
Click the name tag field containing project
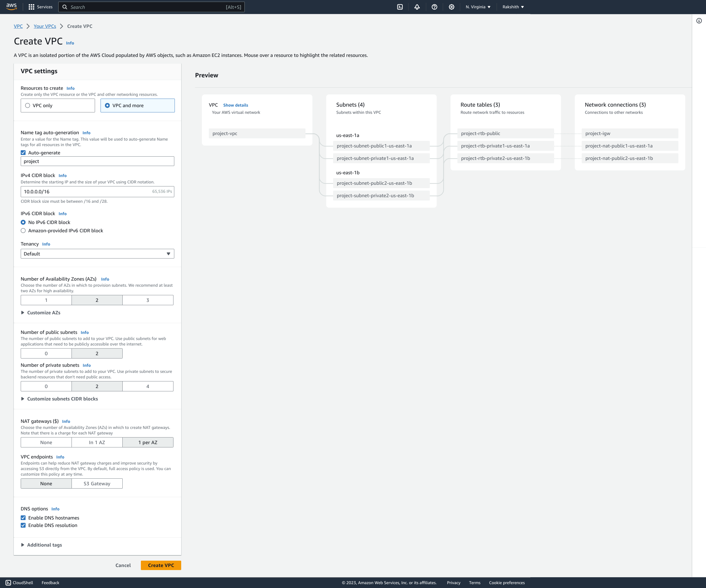(x=98, y=161)
